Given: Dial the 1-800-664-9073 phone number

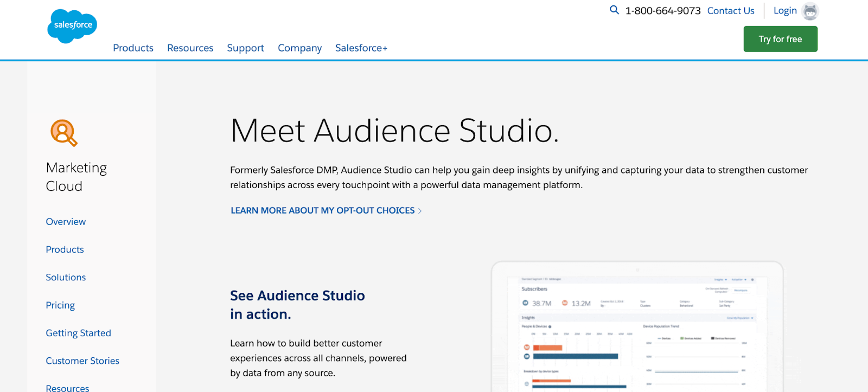Looking at the screenshot, I should point(663,10).
